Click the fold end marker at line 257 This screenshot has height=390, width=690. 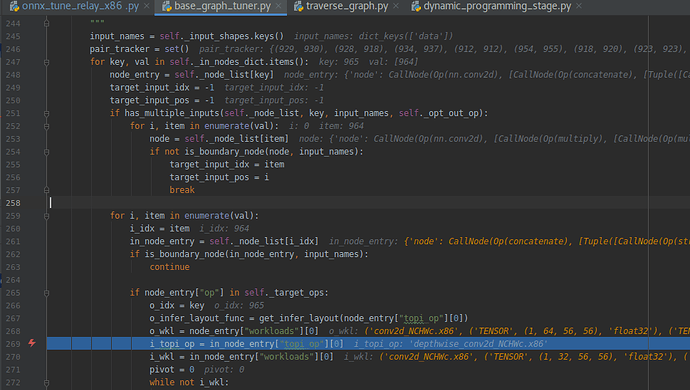47,190
